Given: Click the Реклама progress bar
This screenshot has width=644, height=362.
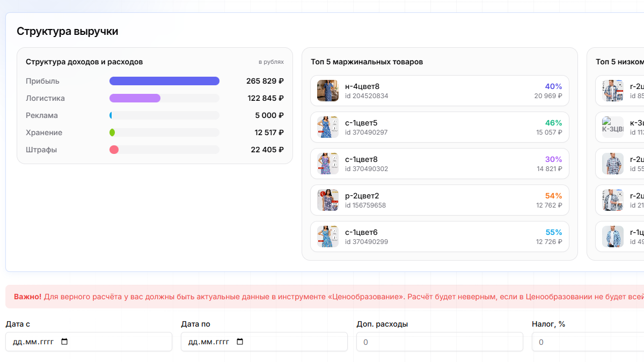Looking at the screenshot, I should 164,115.
